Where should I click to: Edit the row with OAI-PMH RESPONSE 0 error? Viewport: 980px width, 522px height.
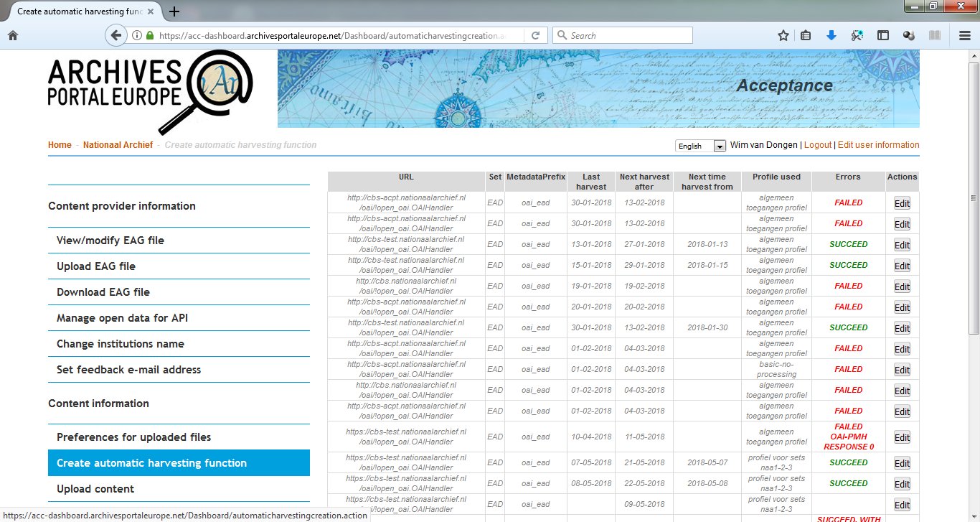pos(902,437)
